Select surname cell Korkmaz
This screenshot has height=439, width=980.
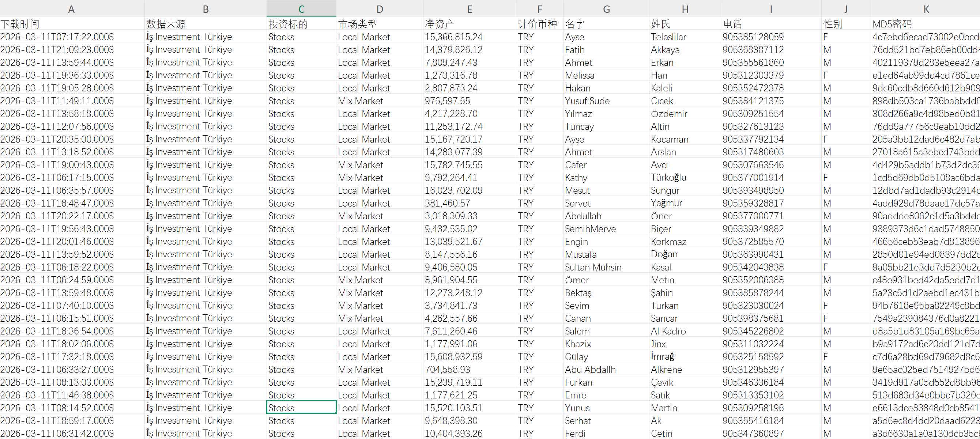[685, 242]
